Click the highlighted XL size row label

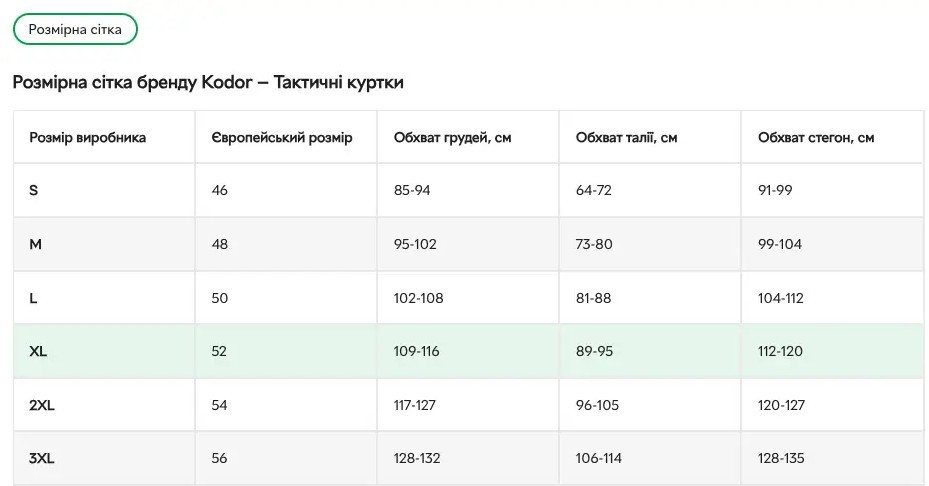click(38, 351)
